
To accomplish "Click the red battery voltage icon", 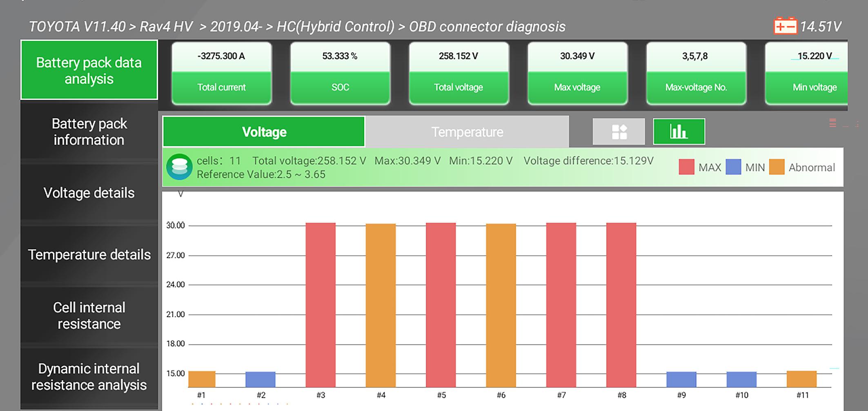I will click(785, 26).
